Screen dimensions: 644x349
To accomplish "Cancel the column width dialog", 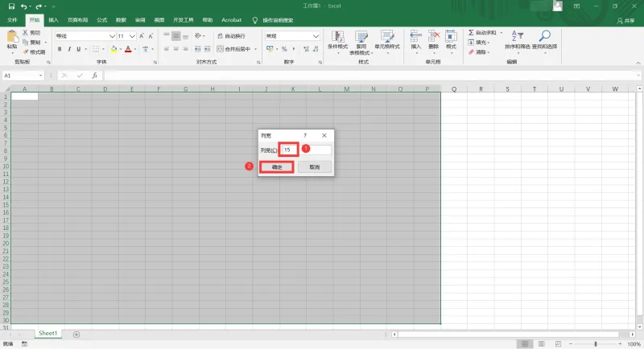I will click(x=314, y=167).
